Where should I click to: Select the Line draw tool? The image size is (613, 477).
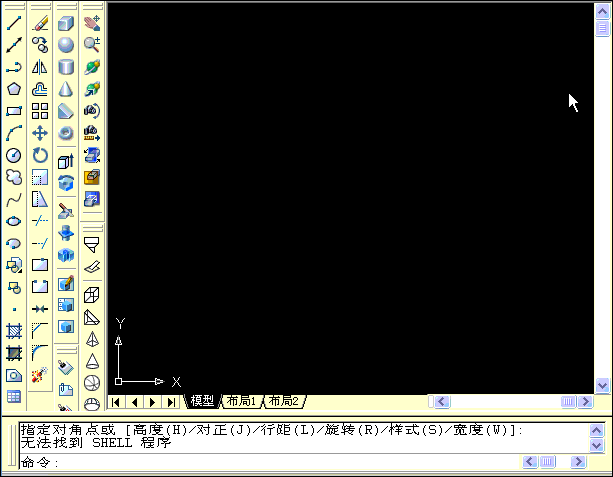pos(14,23)
